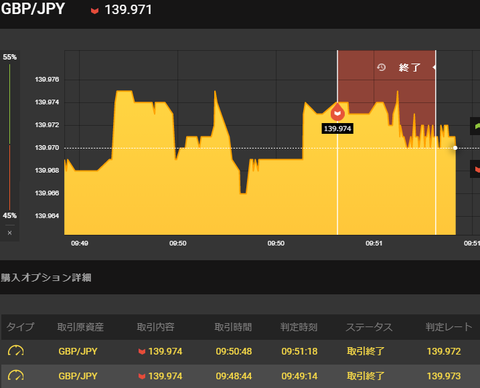Click the gauge icon in the 09:48:44 trade row
This screenshot has width=480, height=388.
[x=16, y=376]
